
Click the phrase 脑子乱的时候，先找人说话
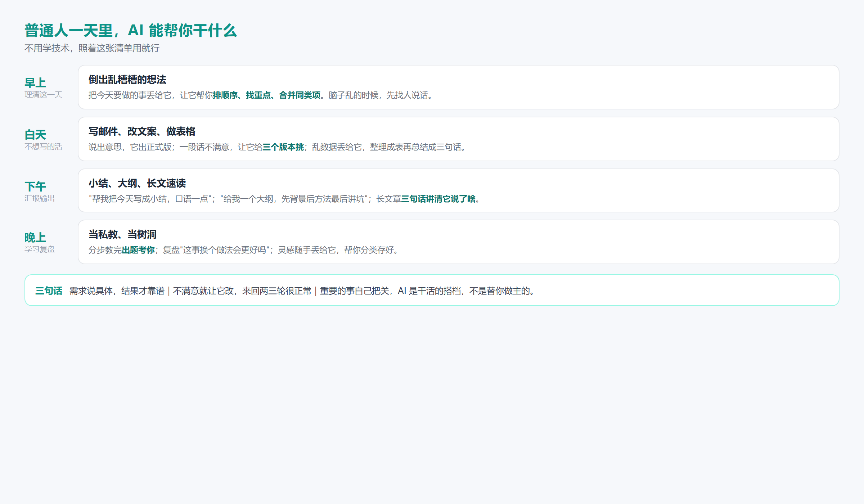click(378, 95)
